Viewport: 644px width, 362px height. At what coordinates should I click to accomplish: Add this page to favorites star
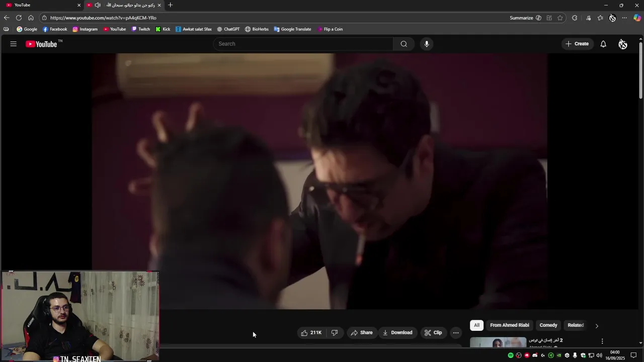[x=560, y=18]
